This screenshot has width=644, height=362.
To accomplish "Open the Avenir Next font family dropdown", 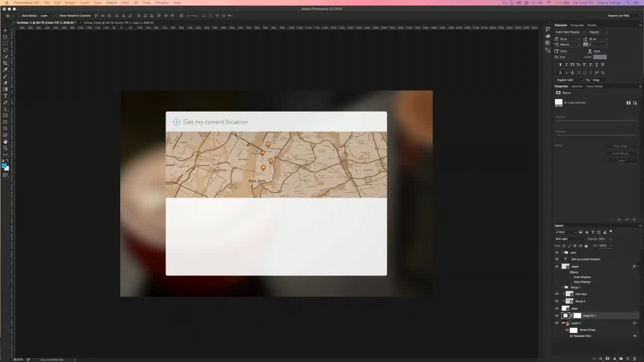I will (x=570, y=32).
